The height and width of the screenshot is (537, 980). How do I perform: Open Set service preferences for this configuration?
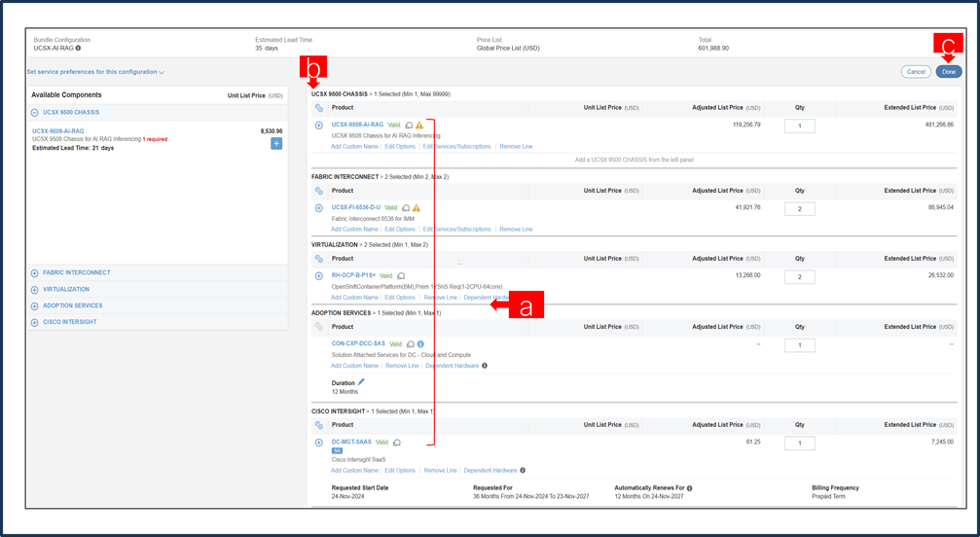[95, 72]
